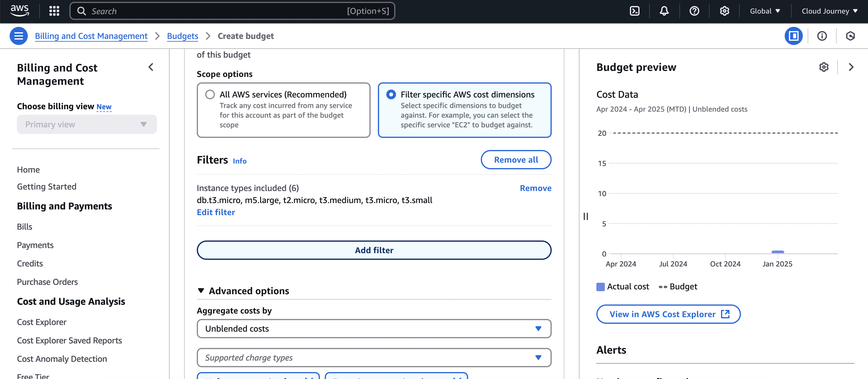Remove the Instance types filter
The height and width of the screenshot is (379, 868).
(x=535, y=188)
